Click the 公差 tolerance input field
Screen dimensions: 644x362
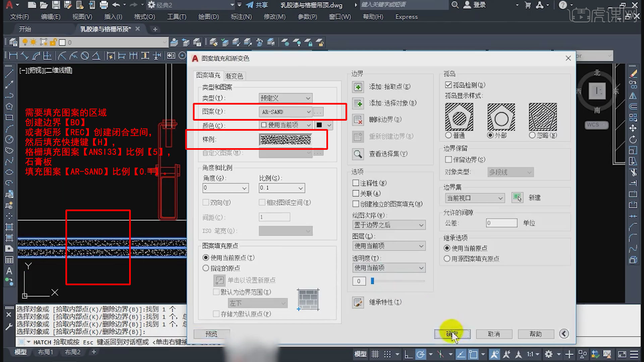[x=501, y=223]
